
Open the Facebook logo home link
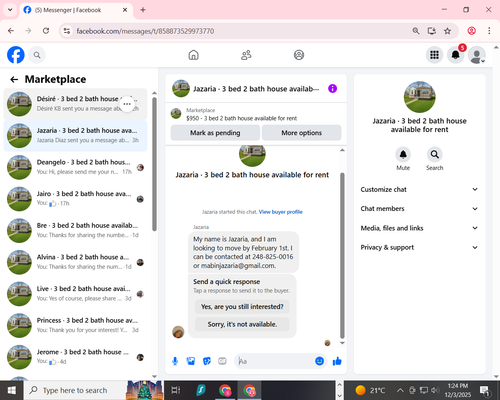[x=16, y=55]
